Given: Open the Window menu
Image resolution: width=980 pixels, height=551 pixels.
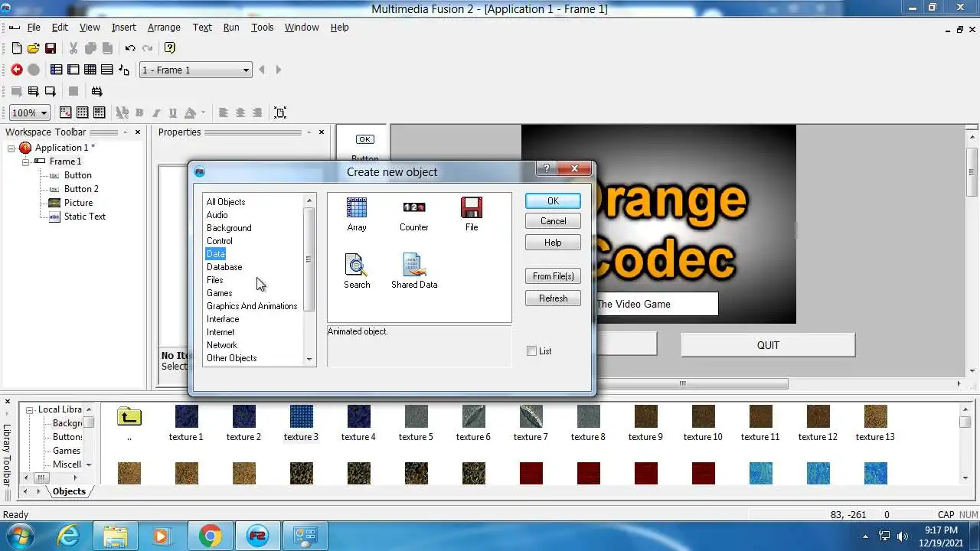Looking at the screenshot, I should [x=302, y=27].
